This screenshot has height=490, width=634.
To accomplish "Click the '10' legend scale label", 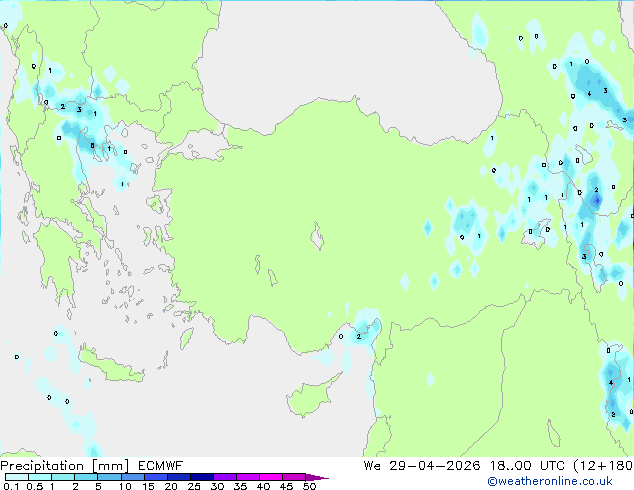I will 125,486.
